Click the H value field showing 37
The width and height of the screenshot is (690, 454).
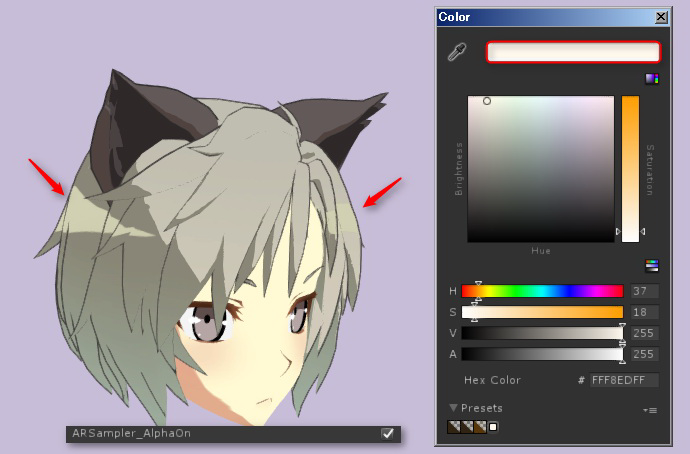point(644,291)
